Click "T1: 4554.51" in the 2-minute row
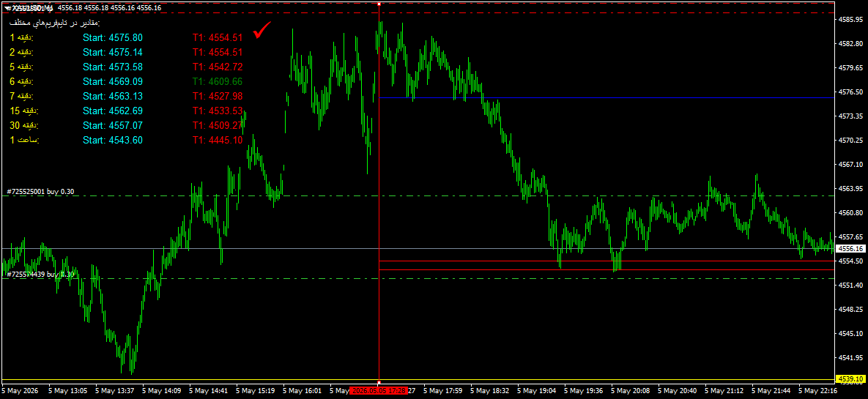868x399 pixels. [x=218, y=53]
